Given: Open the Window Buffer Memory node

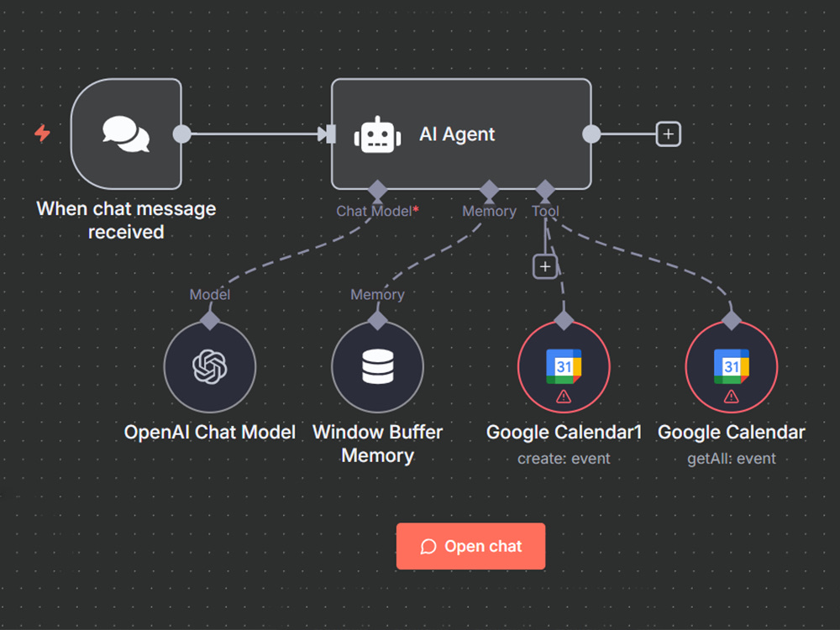Looking at the screenshot, I should 378,367.
